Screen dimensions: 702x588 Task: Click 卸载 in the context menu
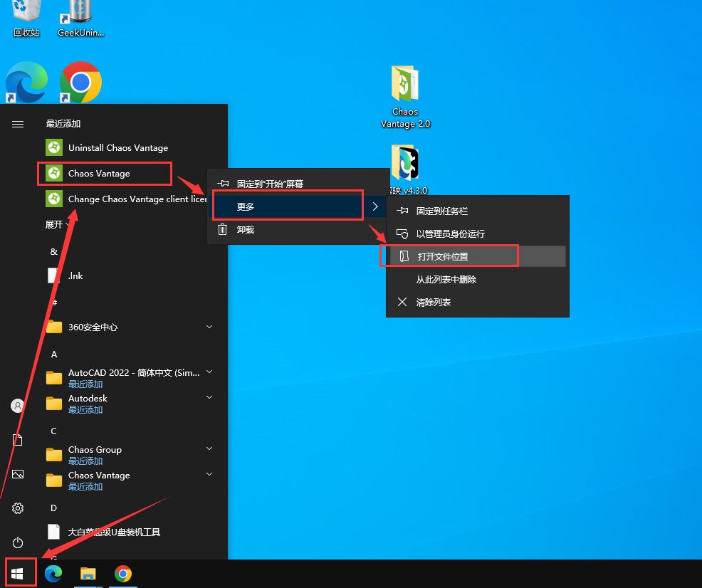coord(245,229)
